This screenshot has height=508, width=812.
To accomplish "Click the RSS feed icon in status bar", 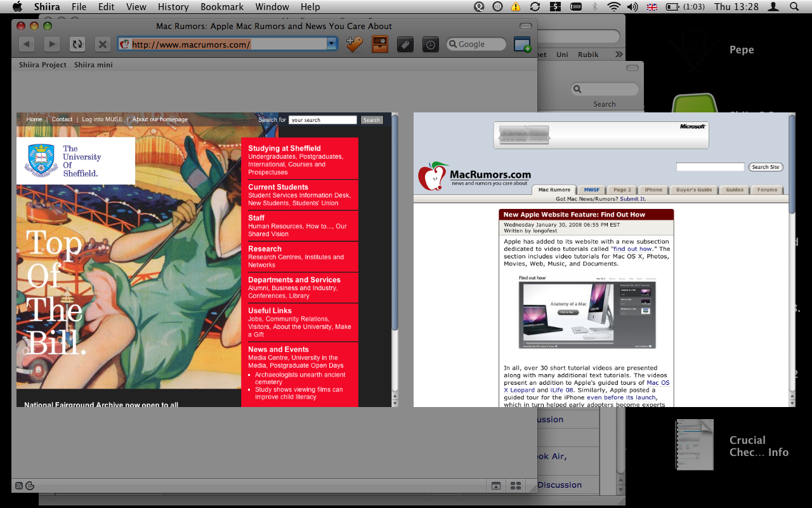I will [x=18, y=485].
